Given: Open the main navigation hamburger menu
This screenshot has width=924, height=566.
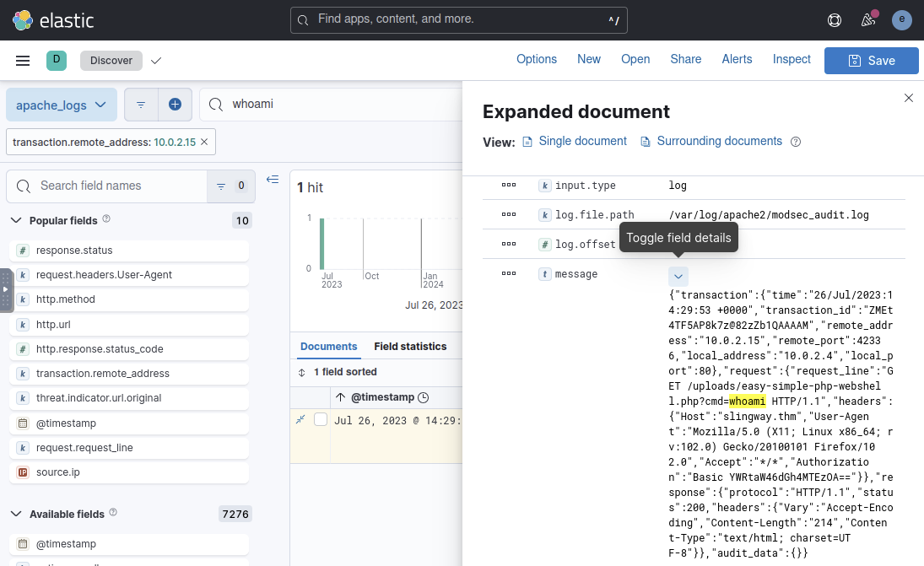Looking at the screenshot, I should coord(23,61).
